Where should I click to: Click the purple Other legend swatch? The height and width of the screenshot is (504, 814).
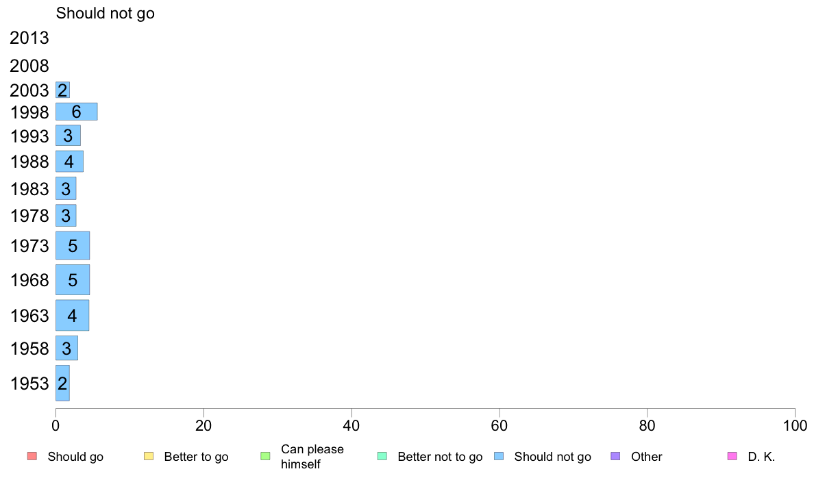click(616, 456)
